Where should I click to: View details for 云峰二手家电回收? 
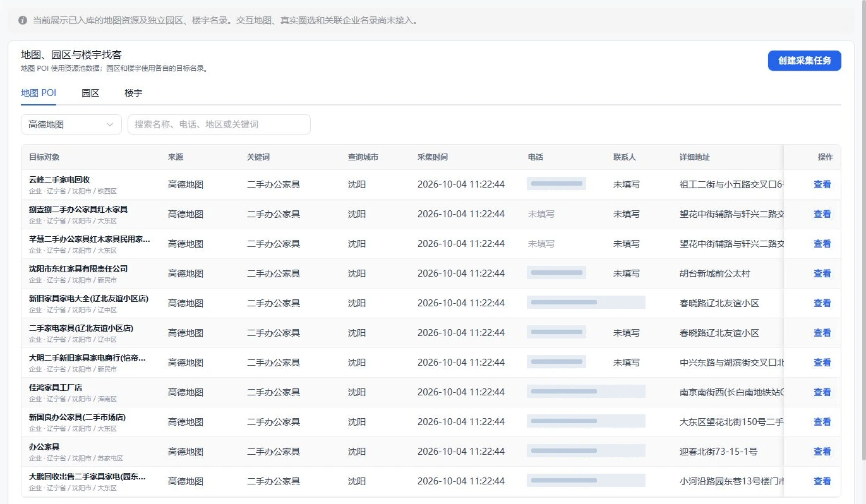[822, 184]
